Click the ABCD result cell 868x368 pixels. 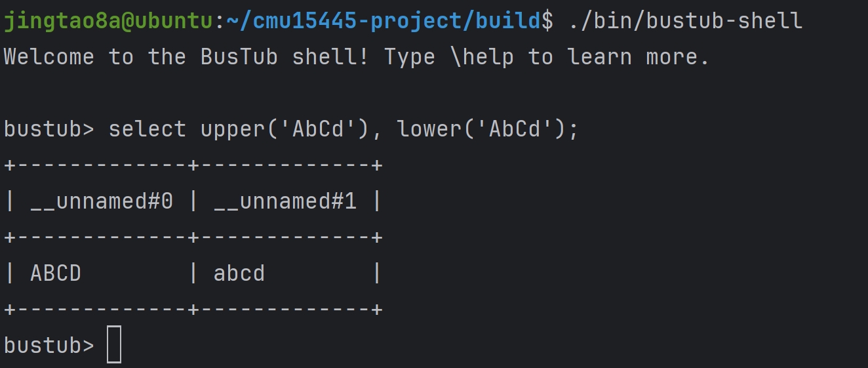[x=56, y=273]
